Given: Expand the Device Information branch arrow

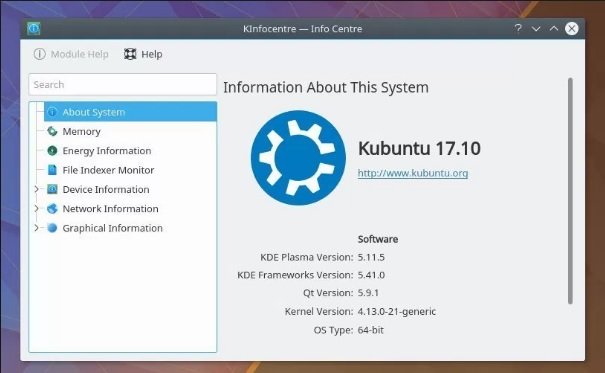Looking at the screenshot, I should [37, 189].
